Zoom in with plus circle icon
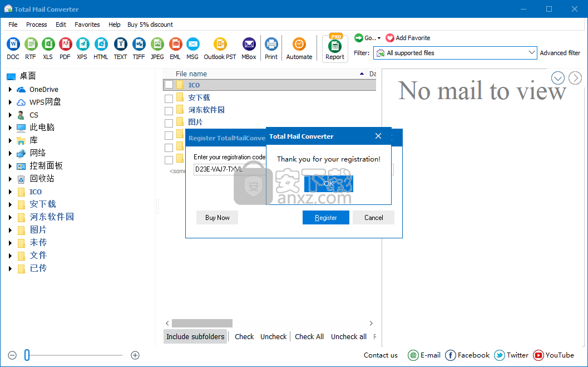This screenshot has width=588, height=367. 135,355
